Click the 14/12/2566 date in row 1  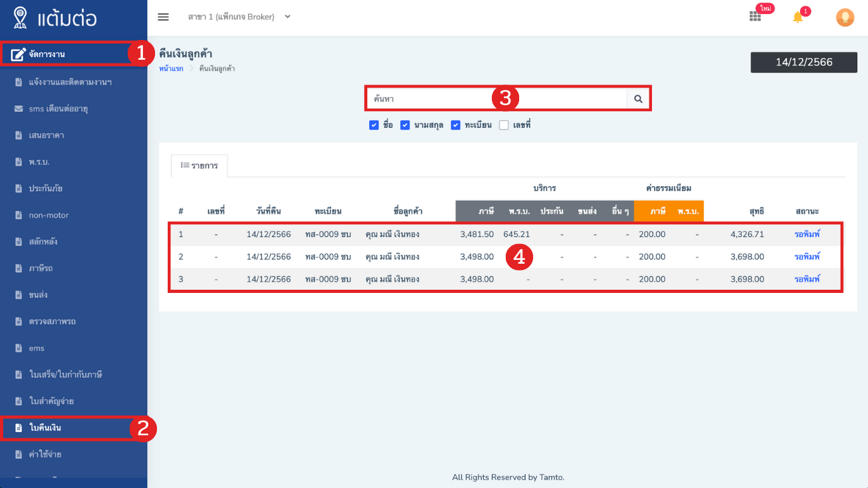[x=269, y=234]
